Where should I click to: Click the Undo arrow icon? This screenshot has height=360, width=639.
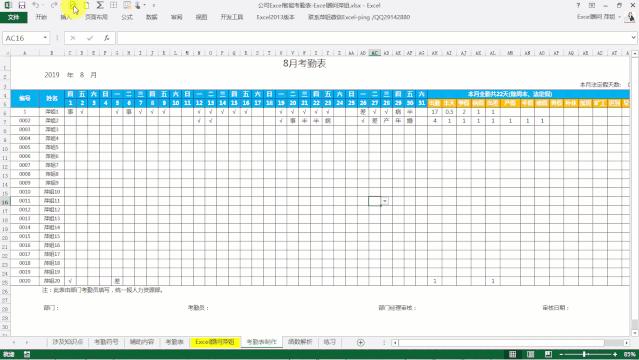[x=36, y=5]
